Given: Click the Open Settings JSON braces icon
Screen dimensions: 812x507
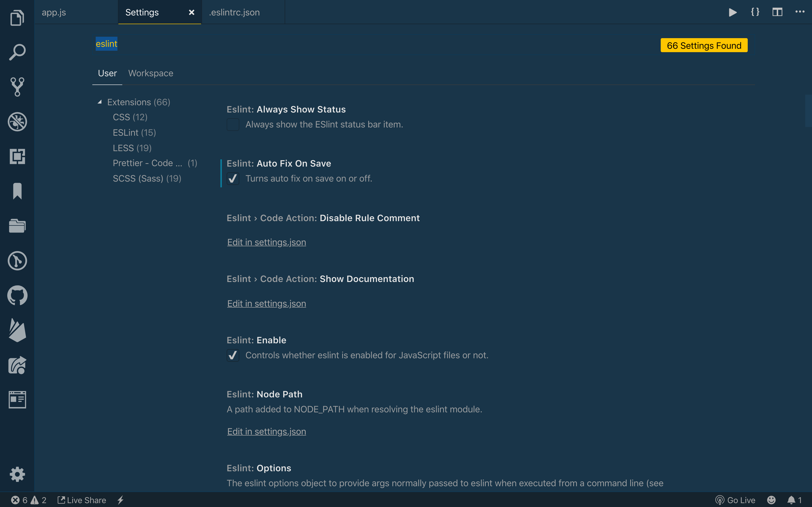Looking at the screenshot, I should point(755,12).
